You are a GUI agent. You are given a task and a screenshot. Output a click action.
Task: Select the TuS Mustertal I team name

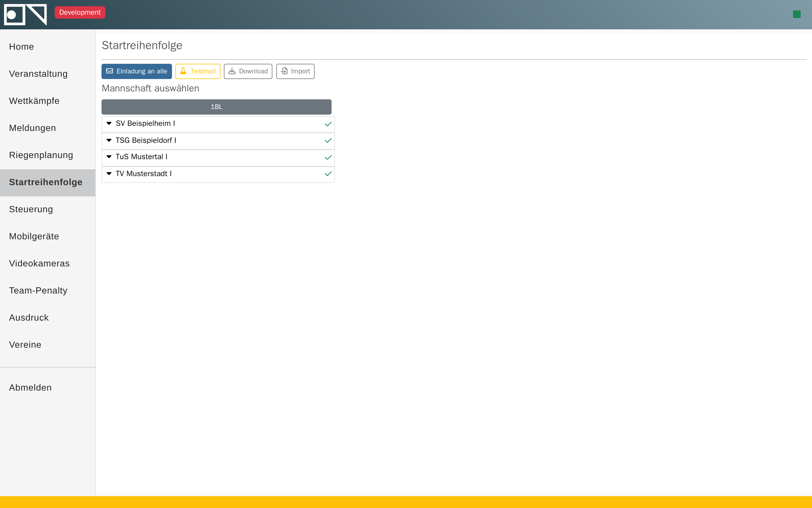coord(142,157)
